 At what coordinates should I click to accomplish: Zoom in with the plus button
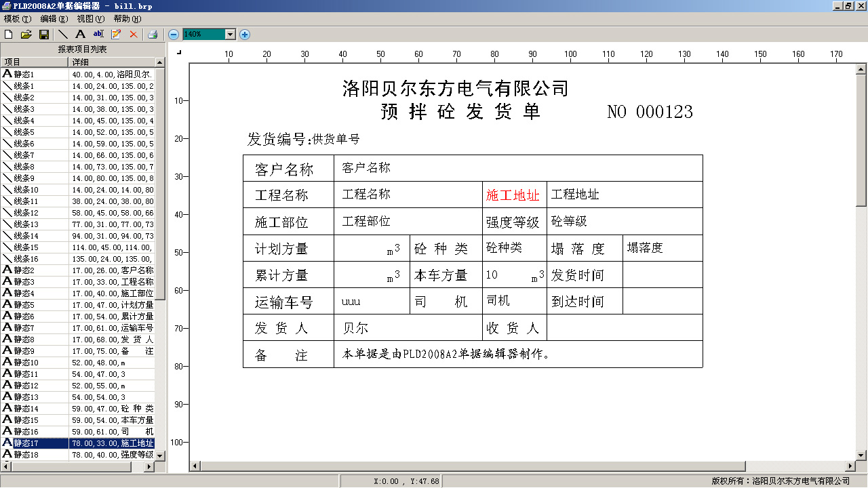[245, 34]
